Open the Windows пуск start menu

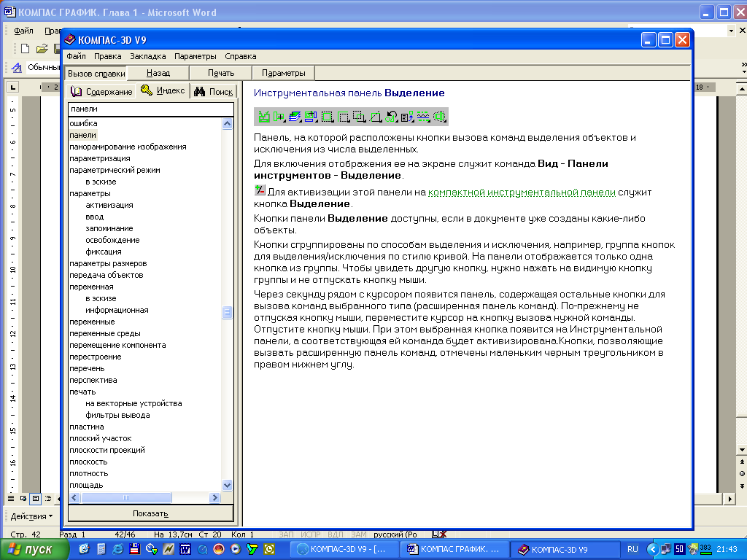pos(34,549)
